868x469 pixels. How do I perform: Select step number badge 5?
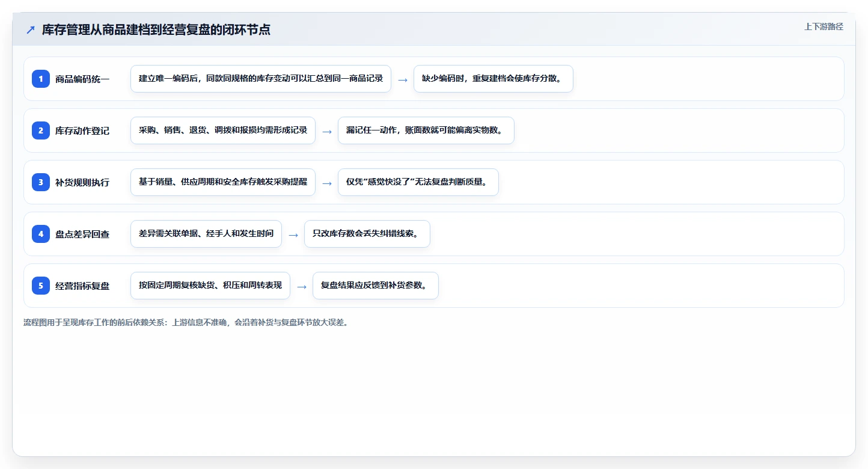click(x=41, y=286)
